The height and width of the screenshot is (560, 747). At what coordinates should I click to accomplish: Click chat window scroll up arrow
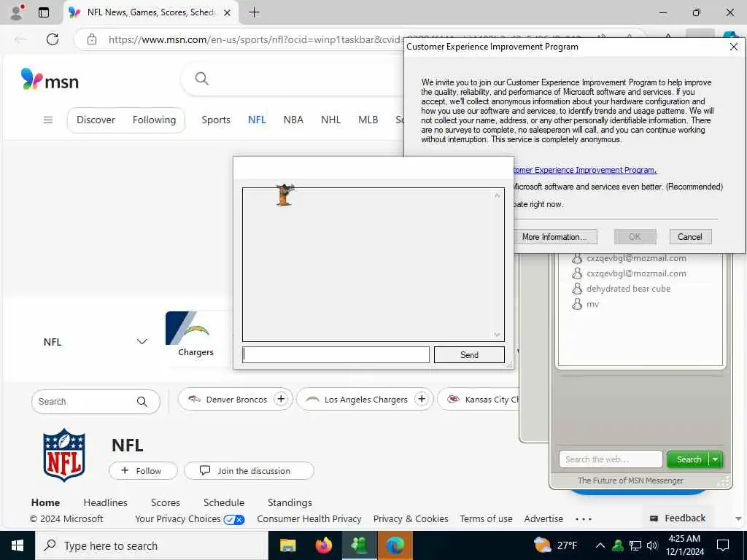tap(497, 195)
